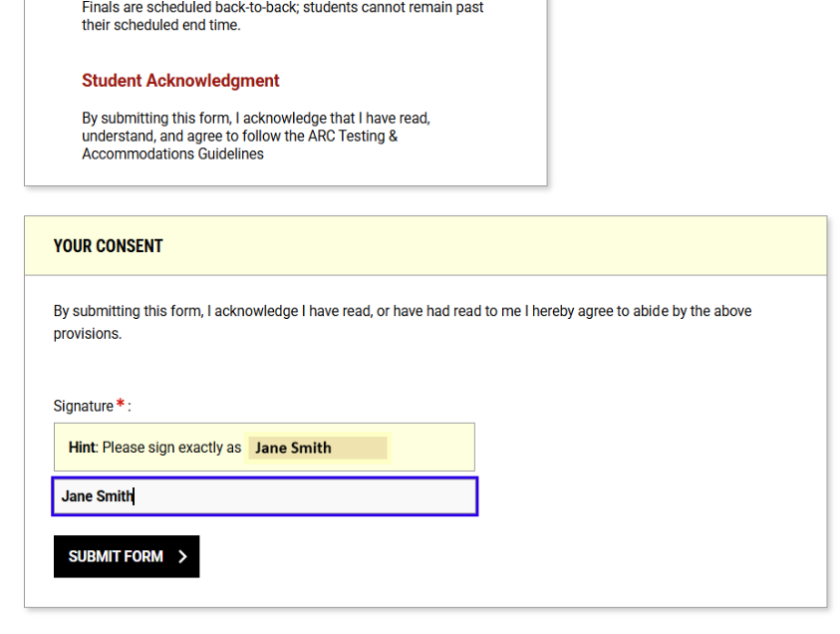Click the finals back-to-back scheduling text
840x634 pixels.
[282, 16]
